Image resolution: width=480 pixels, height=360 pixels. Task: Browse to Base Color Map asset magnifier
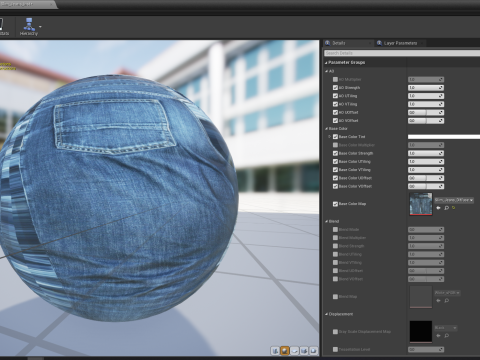click(x=446, y=208)
